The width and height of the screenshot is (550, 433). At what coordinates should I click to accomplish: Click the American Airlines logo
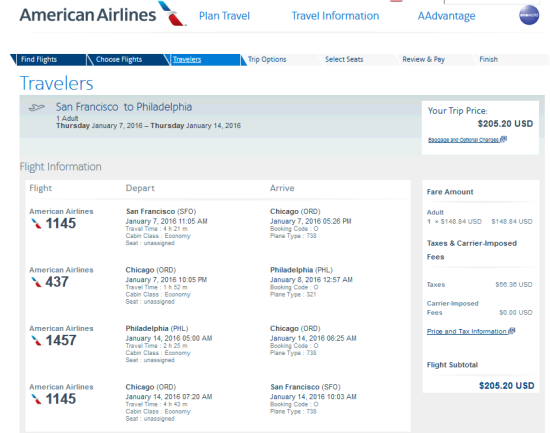103,14
